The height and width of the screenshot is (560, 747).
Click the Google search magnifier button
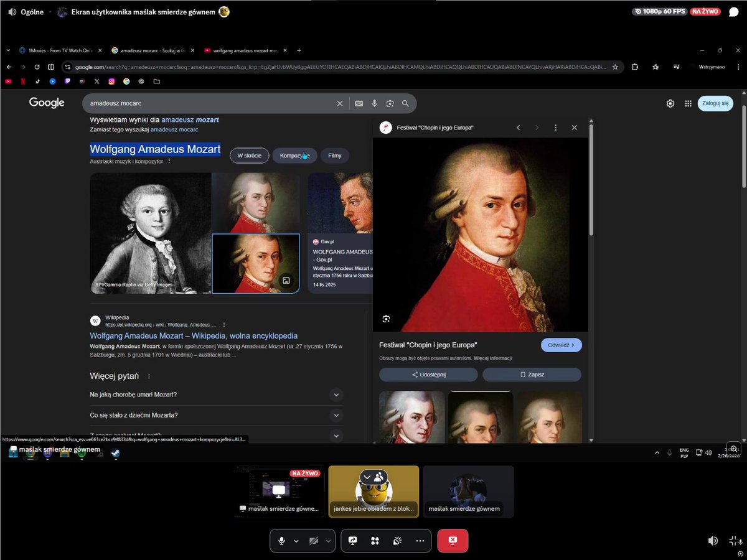coord(406,103)
